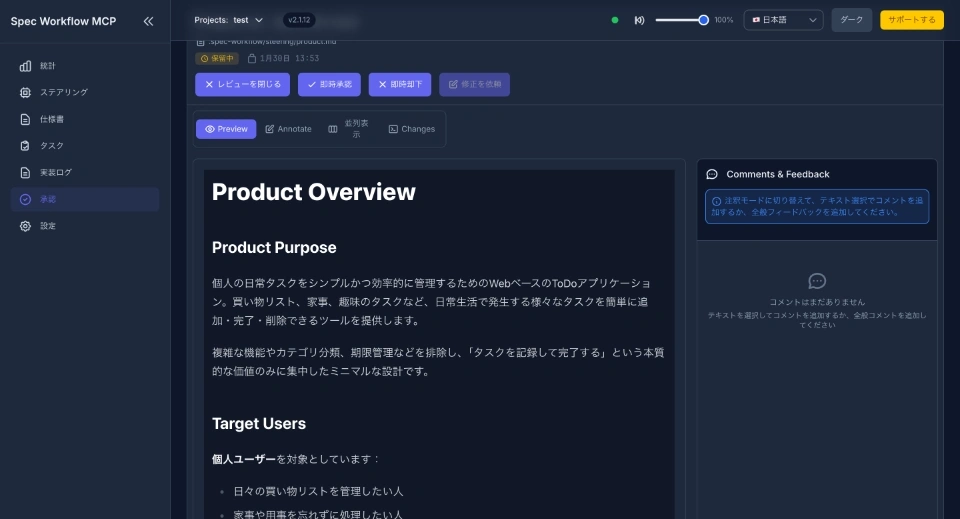Click the green connection status dot
960x519 pixels.
coord(614,20)
